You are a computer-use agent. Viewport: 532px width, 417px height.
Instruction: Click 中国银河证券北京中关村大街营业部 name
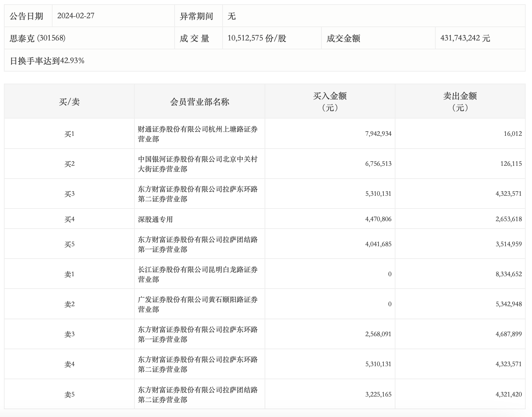tap(198, 164)
